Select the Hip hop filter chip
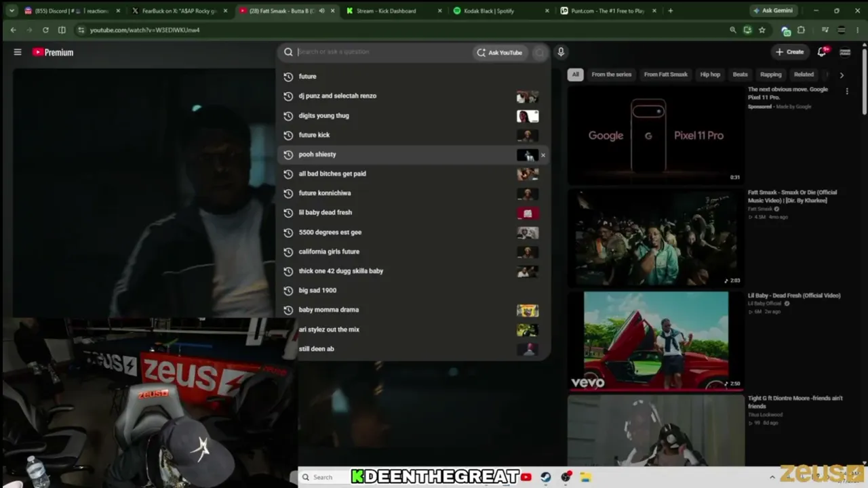This screenshot has height=488, width=868. pos(710,75)
